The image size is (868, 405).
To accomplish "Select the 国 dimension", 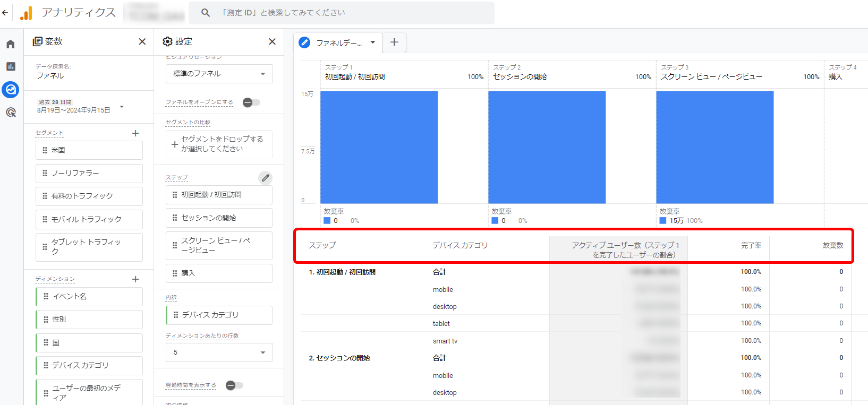I will [x=89, y=343].
